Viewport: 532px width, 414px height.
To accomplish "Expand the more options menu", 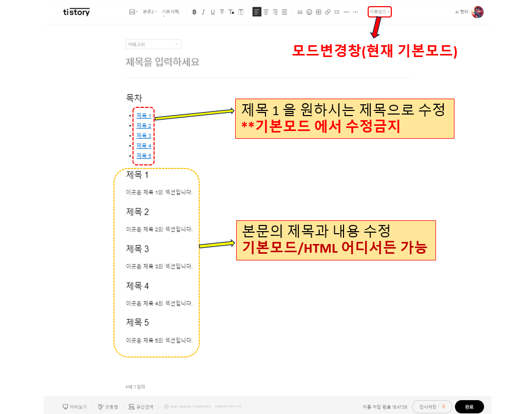I will (x=355, y=11).
